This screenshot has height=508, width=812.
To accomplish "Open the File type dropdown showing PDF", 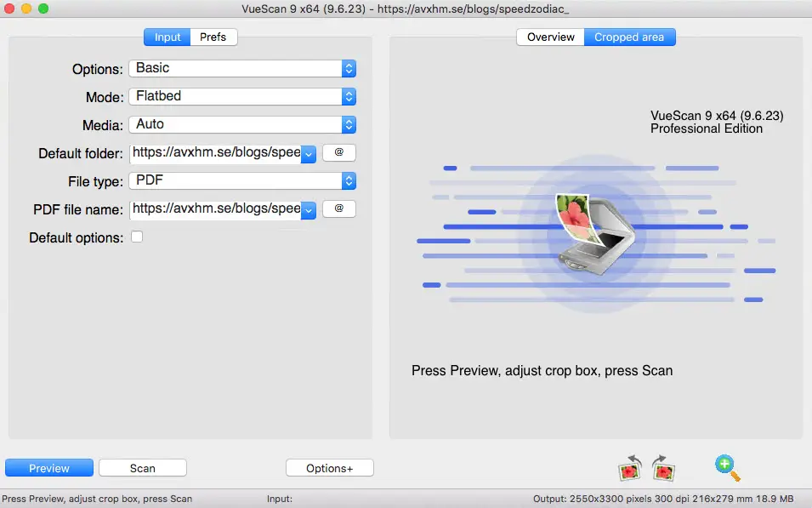I will (242, 180).
